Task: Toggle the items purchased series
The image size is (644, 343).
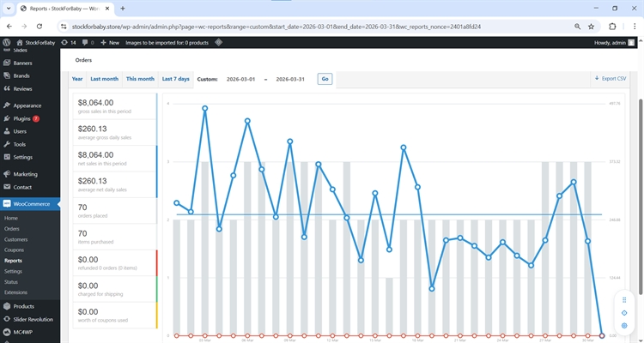Action: [115, 237]
